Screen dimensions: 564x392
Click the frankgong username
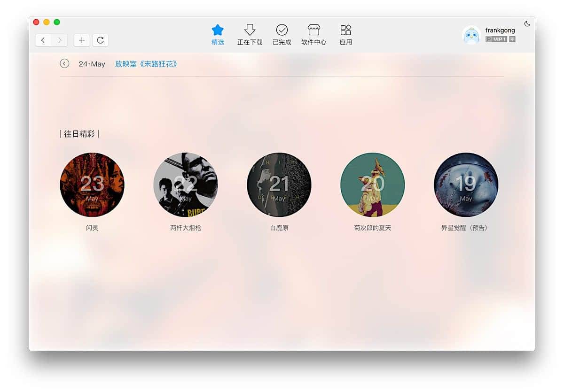coord(500,31)
